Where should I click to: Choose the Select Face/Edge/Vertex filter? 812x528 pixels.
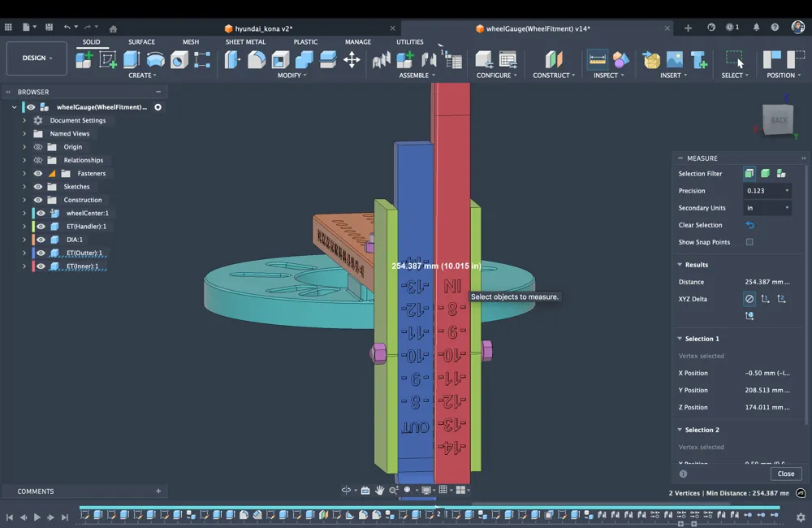pos(749,174)
